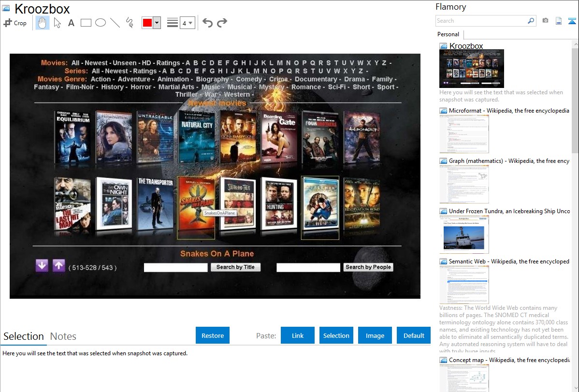Click the Equilibrium movie cover

coord(73,137)
